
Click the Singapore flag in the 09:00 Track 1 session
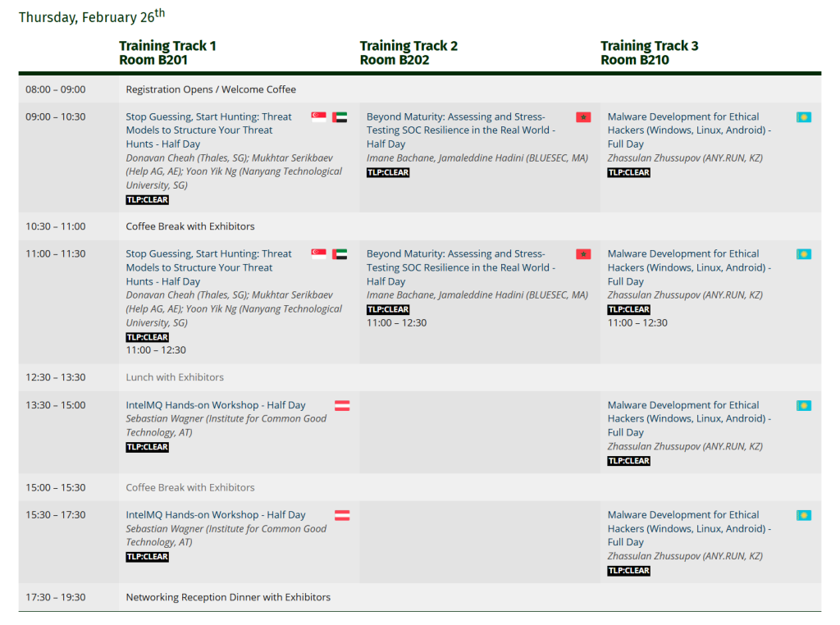(319, 117)
